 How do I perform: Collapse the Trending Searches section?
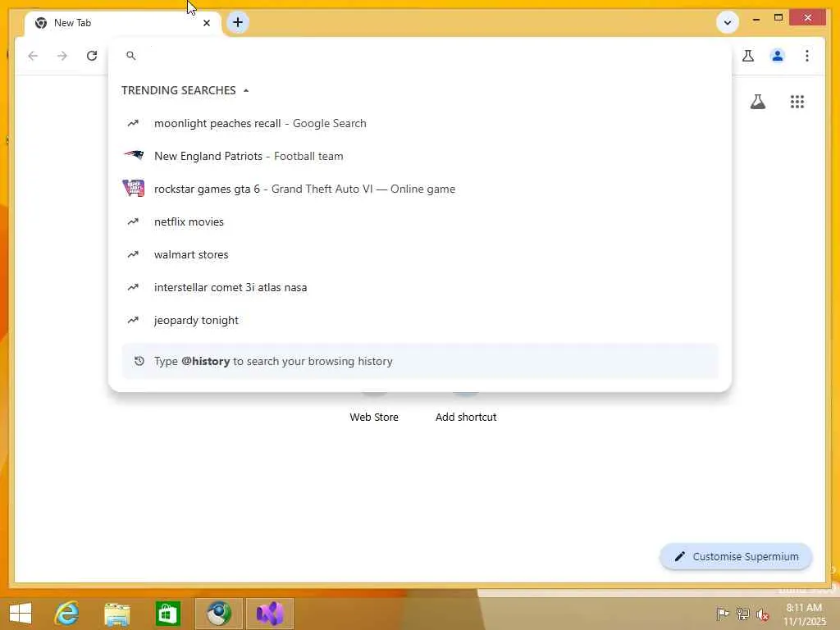point(246,90)
